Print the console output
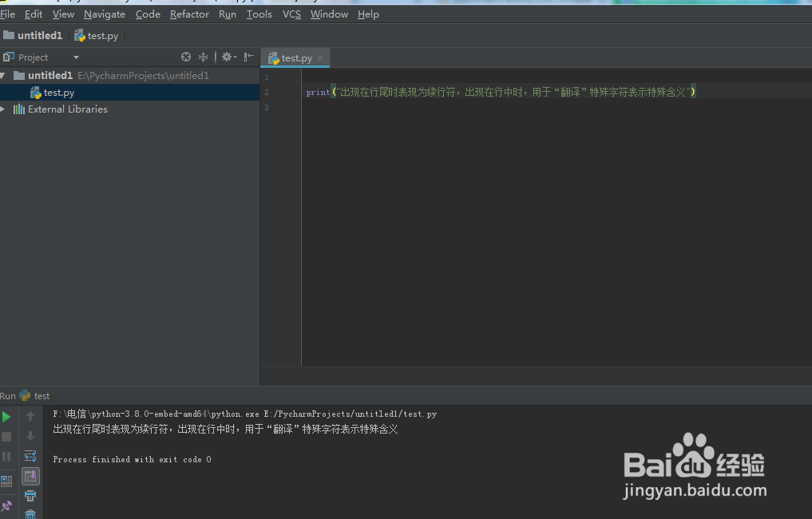 click(30, 496)
